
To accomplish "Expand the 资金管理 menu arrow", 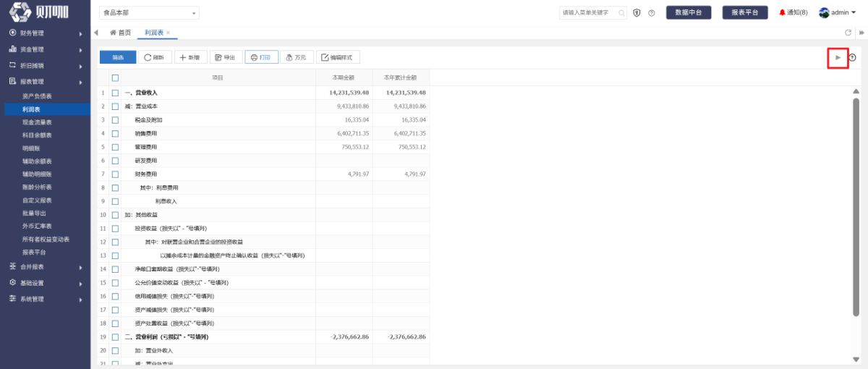I will (x=80, y=49).
